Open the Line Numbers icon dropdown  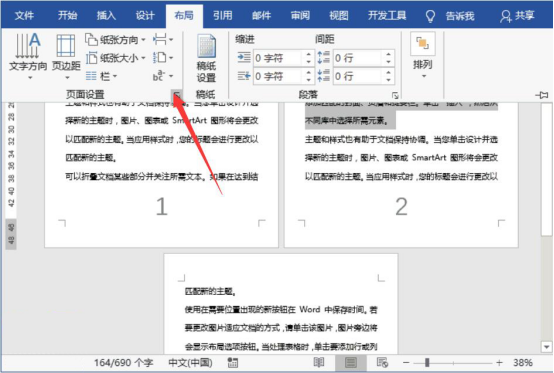click(163, 58)
